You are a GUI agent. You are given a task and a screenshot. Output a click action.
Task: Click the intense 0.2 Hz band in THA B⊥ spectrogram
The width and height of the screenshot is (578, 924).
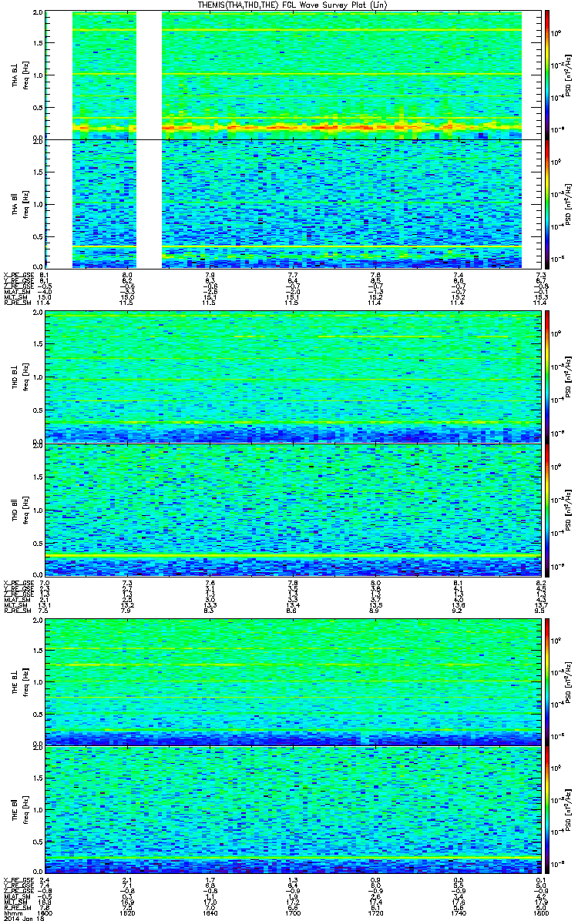point(342,127)
